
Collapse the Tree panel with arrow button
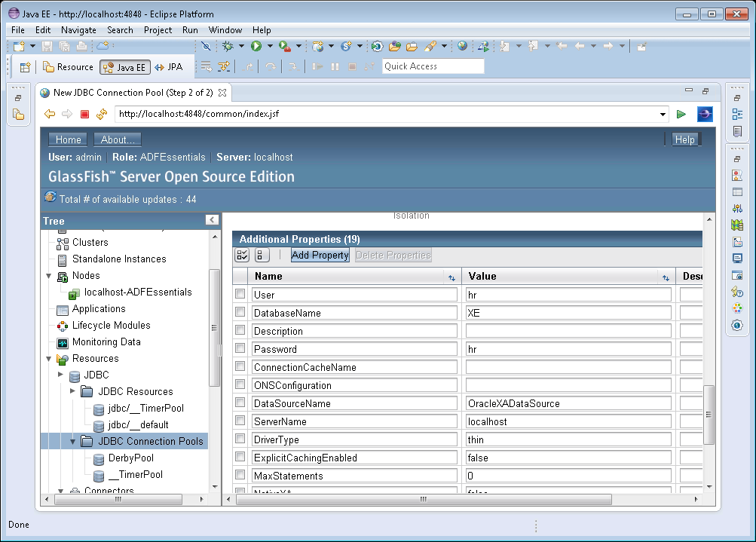pos(212,220)
